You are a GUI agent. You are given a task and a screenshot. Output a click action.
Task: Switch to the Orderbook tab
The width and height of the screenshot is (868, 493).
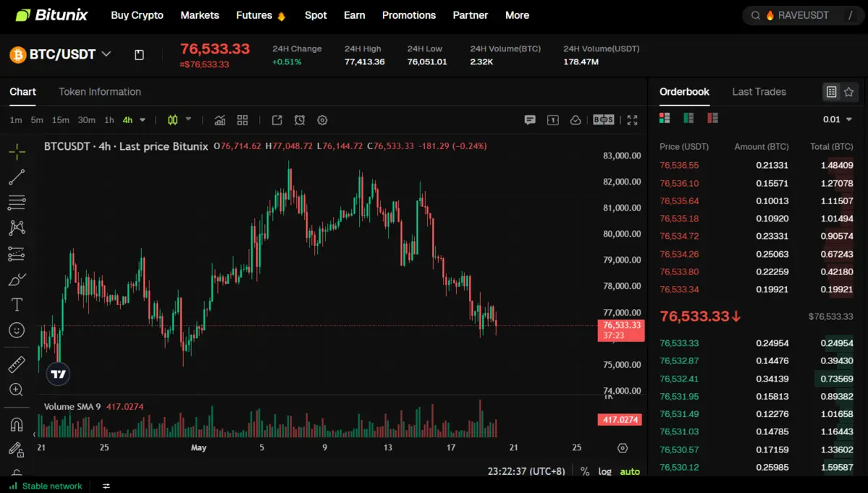coord(684,92)
